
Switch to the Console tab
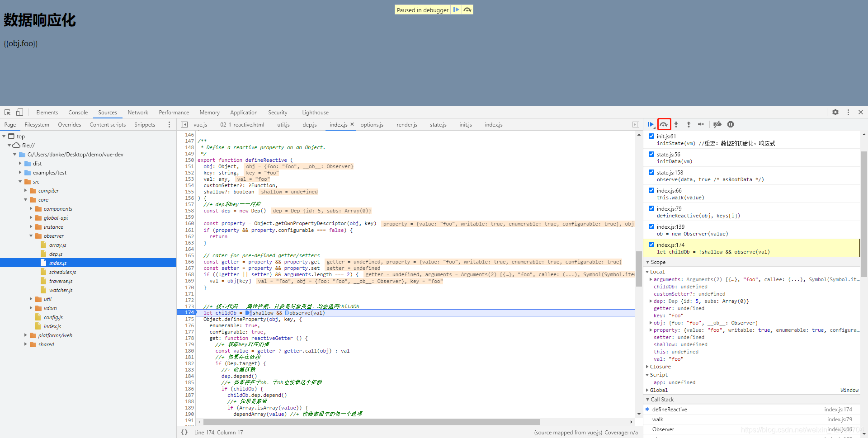78,113
